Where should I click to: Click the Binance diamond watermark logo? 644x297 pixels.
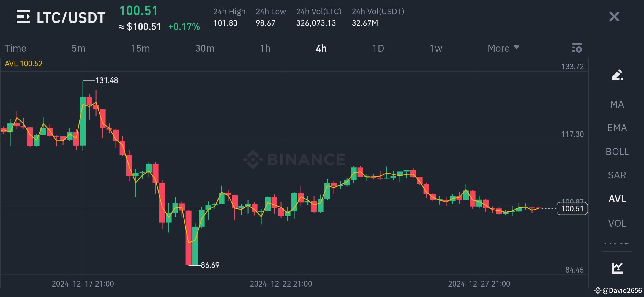(x=252, y=159)
